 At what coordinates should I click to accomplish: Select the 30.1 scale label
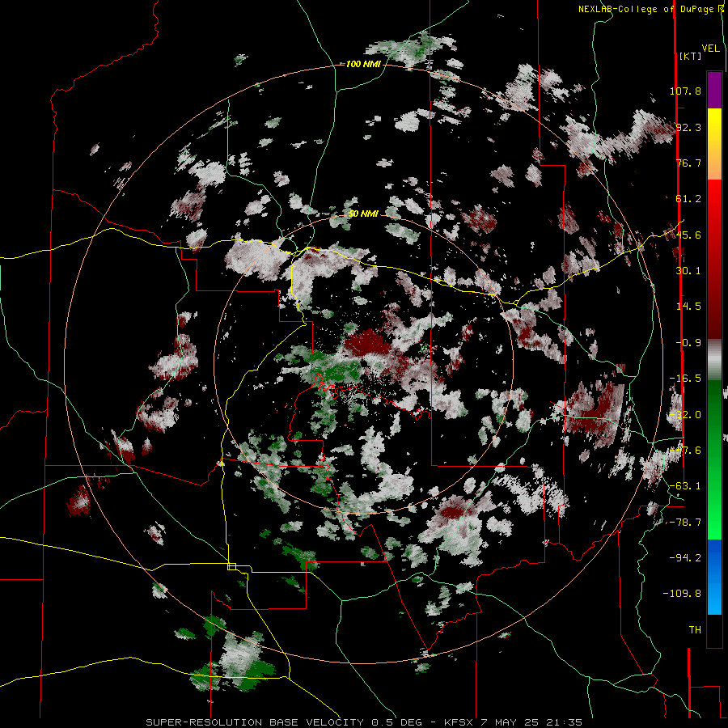click(x=688, y=271)
